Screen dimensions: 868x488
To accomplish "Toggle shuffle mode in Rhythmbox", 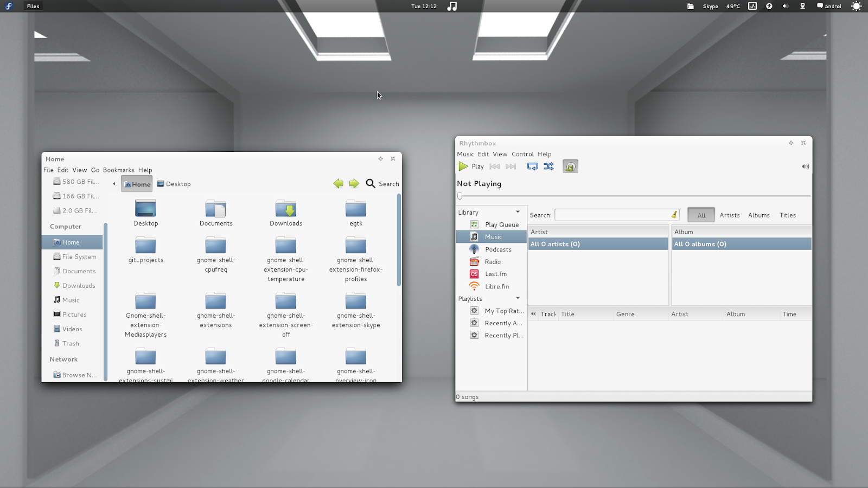I will pos(548,166).
